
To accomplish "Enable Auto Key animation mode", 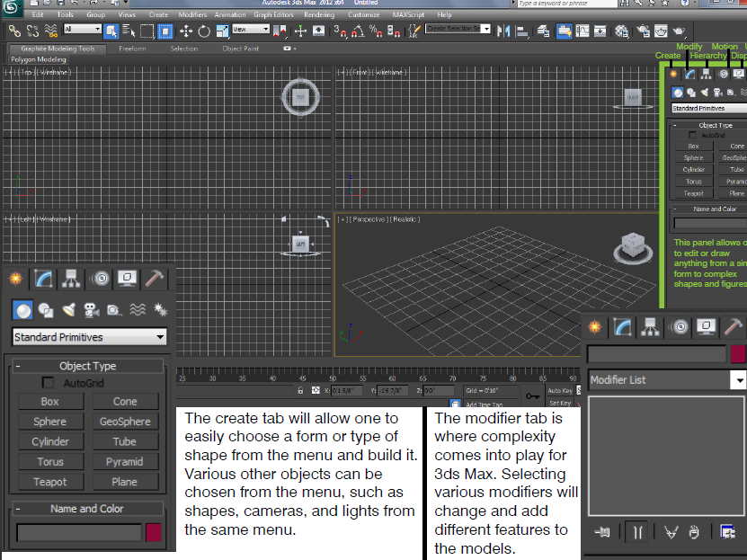I will [x=559, y=391].
